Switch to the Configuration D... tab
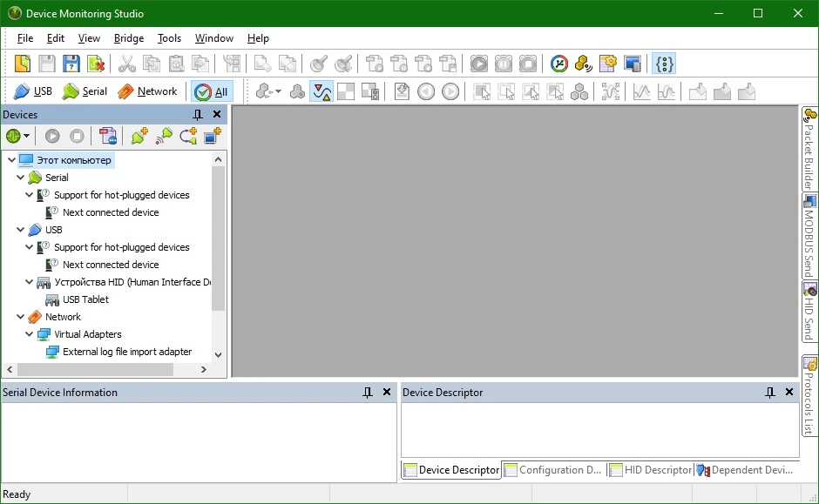 coord(554,470)
